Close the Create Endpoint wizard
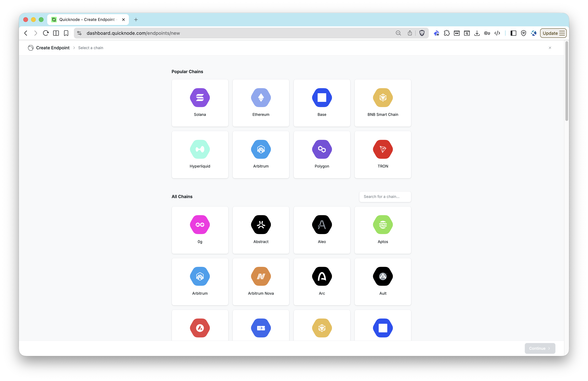 point(550,48)
